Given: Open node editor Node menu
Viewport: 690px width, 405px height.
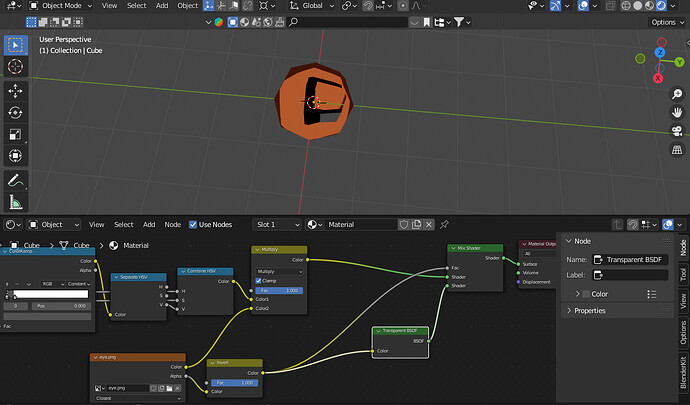Looking at the screenshot, I should [x=172, y=225].
